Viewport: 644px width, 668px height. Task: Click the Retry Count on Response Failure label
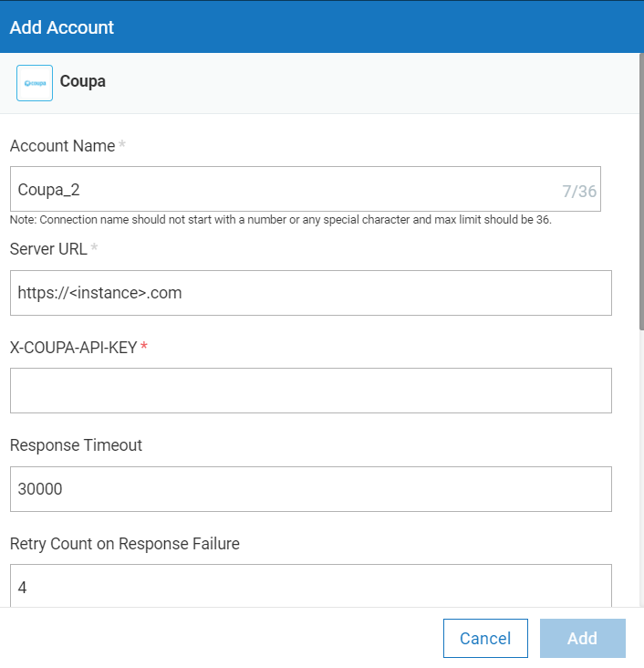[x=125, y=544]
